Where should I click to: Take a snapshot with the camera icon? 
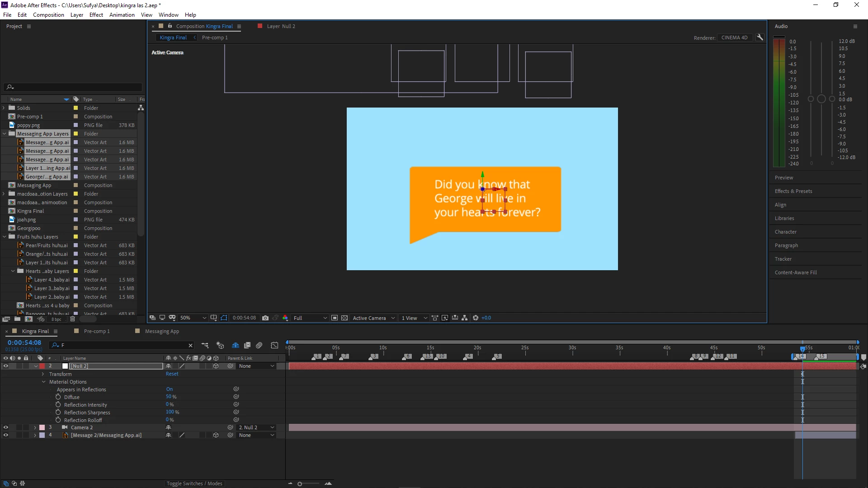tap(265, 318)
